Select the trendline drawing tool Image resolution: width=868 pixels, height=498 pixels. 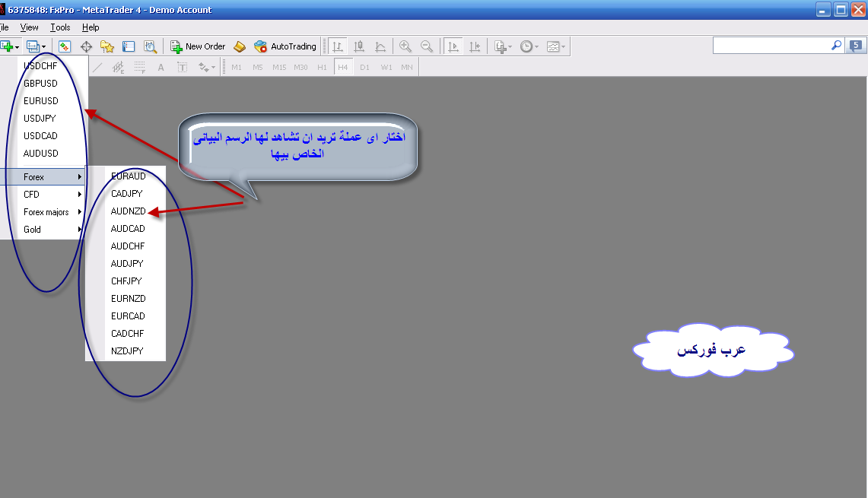(97, 68)
